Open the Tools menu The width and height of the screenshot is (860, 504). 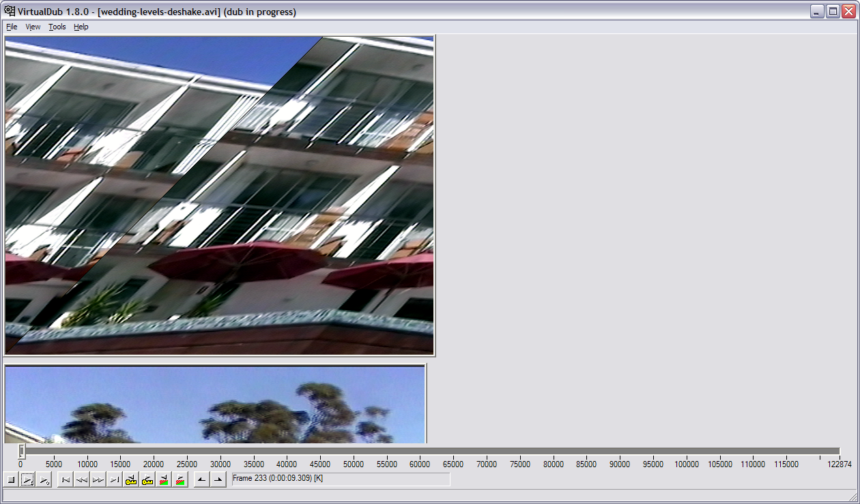57,27
